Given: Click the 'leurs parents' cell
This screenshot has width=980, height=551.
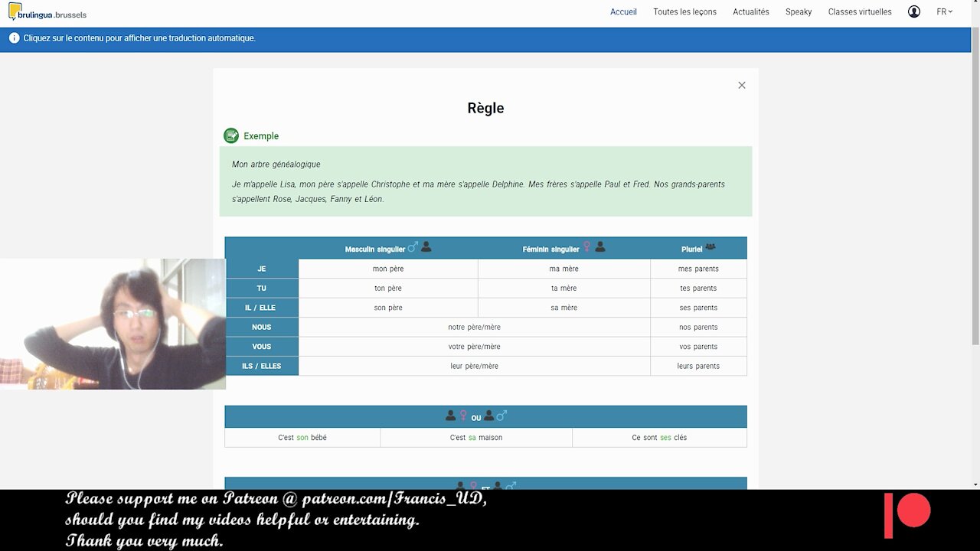Looking at the screenshot, I should click(698, 366).
